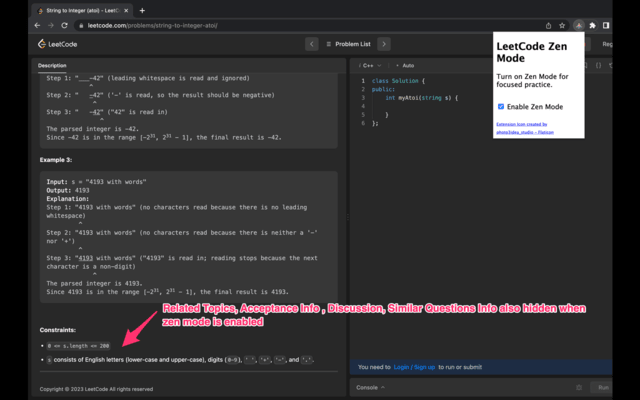
Task: Click the LeetCode Zen Mode extension icon
Action: point(579,25)
